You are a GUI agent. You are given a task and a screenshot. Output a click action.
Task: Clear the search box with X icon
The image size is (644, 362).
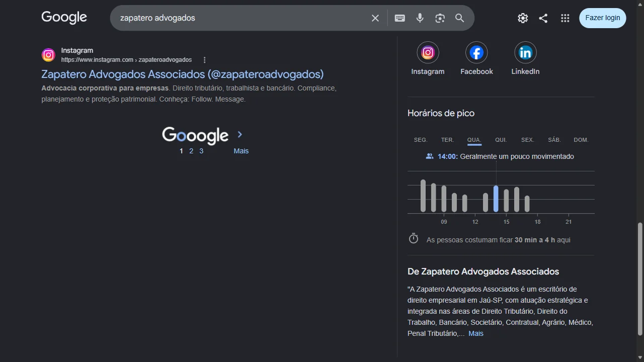[x=375, y=18]
